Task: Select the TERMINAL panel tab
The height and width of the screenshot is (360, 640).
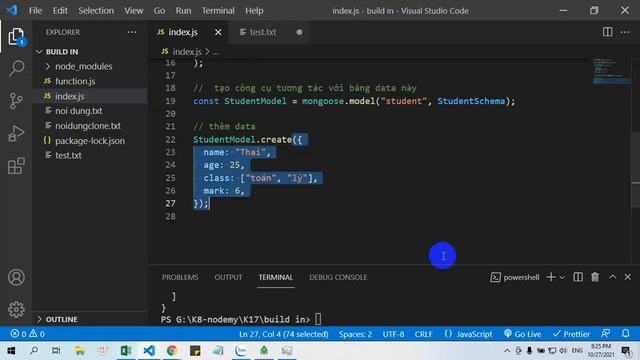Action: [276, 277]
